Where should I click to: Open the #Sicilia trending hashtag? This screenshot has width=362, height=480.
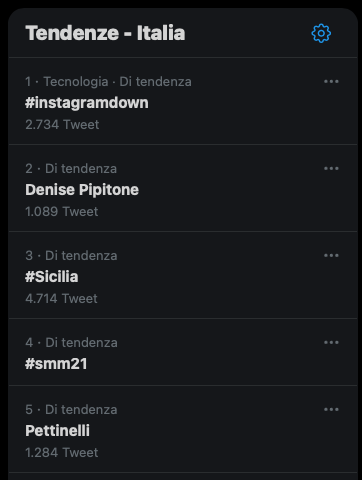click(x=52, y=277)
